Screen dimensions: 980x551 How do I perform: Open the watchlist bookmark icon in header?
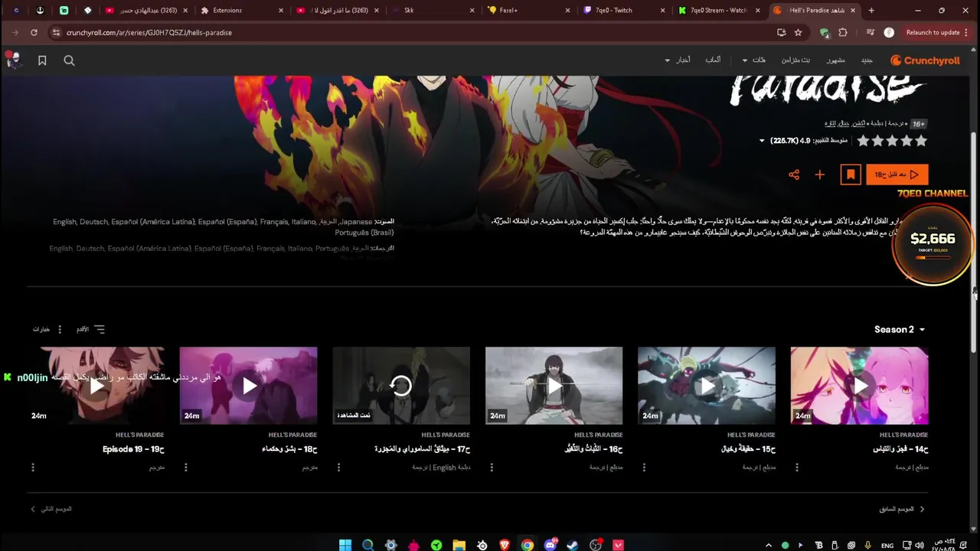click(x=42, y=60)
